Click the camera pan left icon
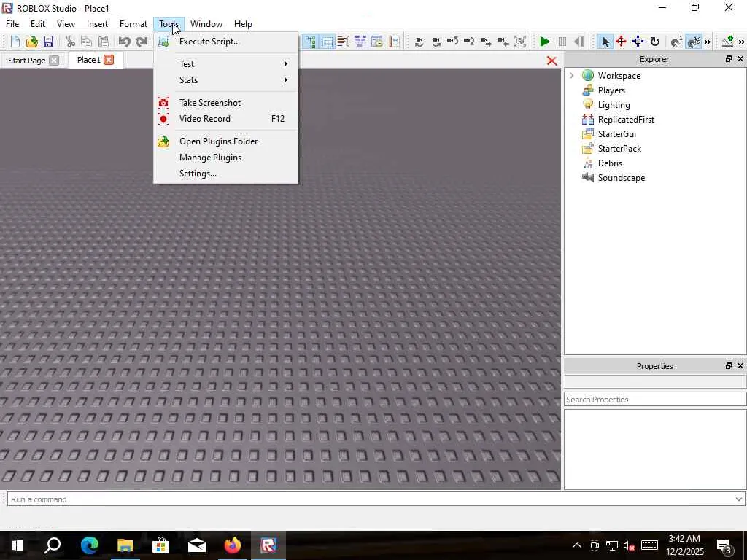747x560 pixels. (452, 42)
